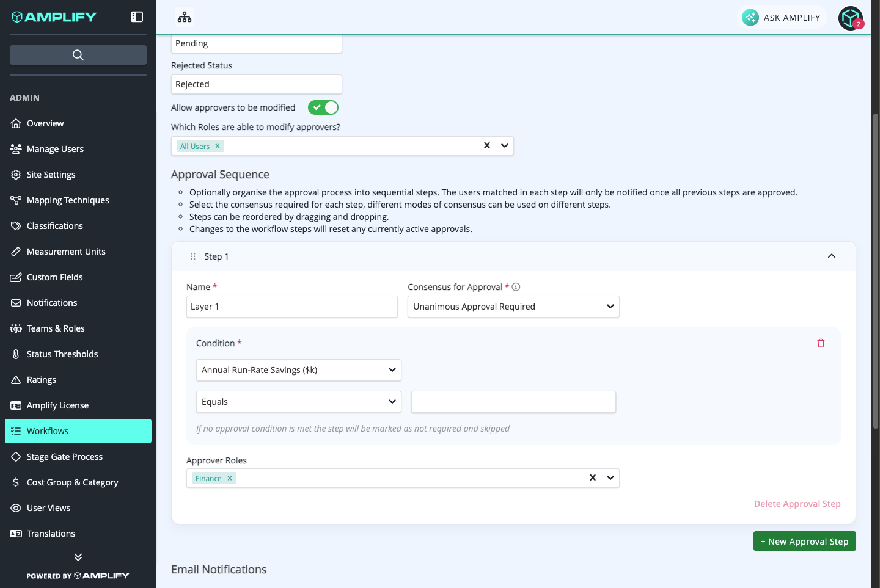
Task: Open the Approver Roles dropdown arrow
Action: tap(610, 477)
